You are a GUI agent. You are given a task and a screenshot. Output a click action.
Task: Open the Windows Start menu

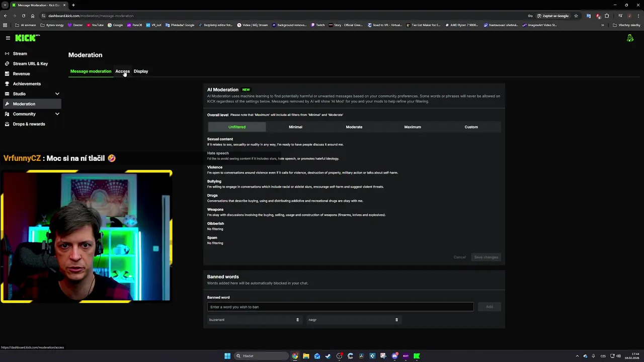pyautogui.click(x=227, y=356)
